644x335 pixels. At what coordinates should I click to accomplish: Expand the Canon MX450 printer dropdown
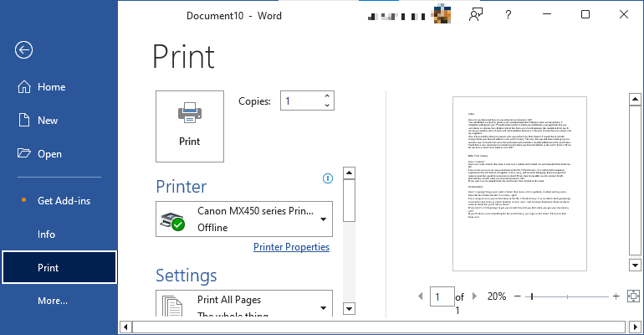pyautogui.click(x=323, y=219)
